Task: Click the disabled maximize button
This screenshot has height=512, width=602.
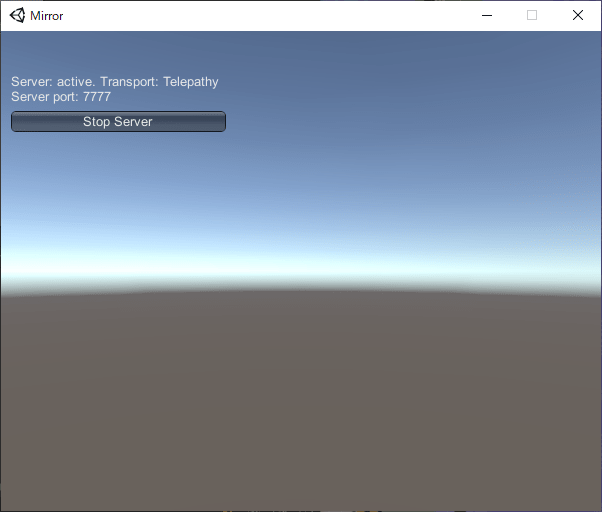Action: 532,15
